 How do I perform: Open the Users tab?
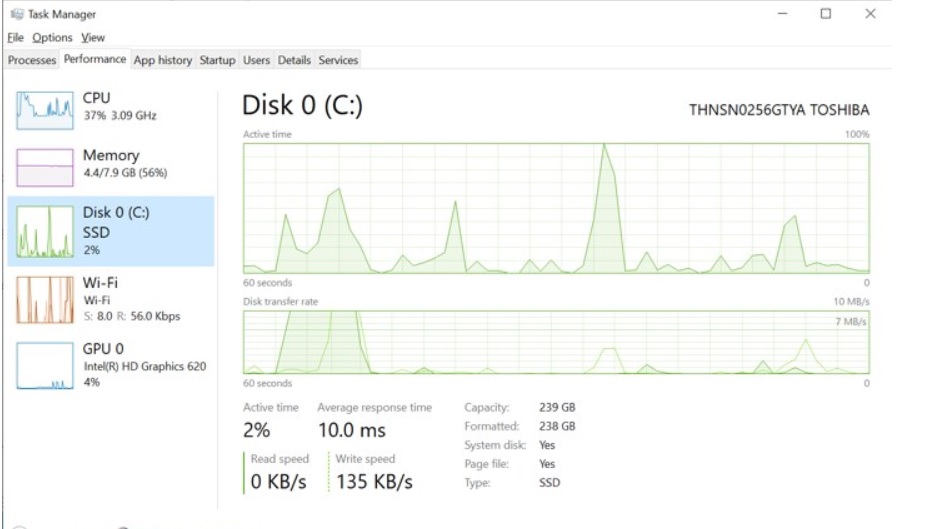click(256, 60)
